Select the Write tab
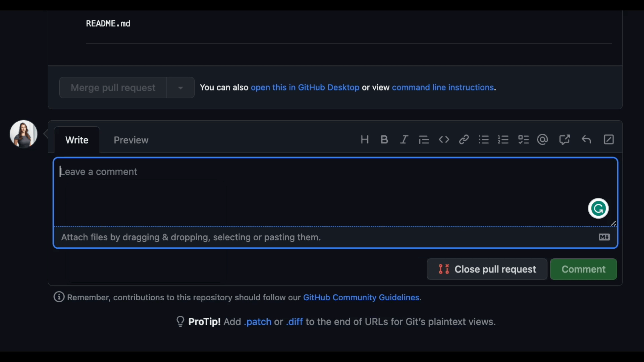 (77, 140)
